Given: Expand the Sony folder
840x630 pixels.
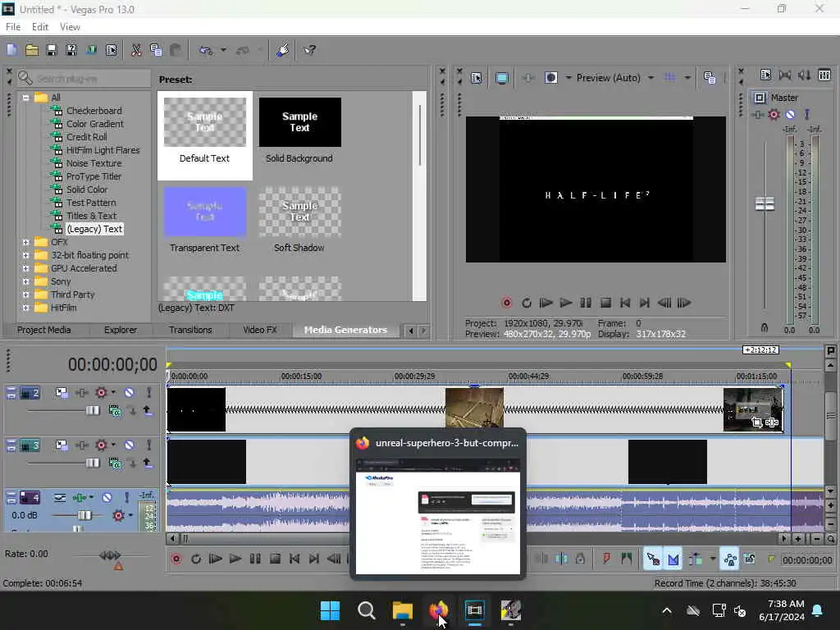Looking at the screenshot, I should 25,282.
